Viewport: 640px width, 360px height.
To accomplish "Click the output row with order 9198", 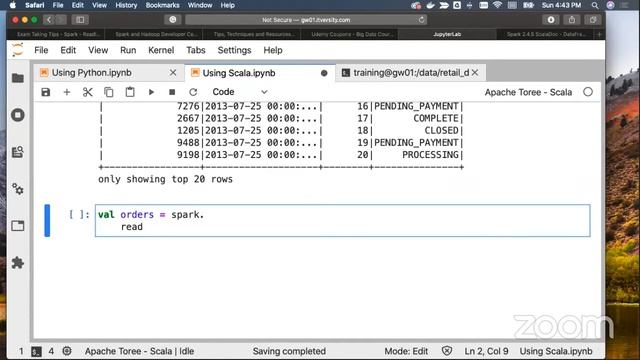I will pos(282,155).
